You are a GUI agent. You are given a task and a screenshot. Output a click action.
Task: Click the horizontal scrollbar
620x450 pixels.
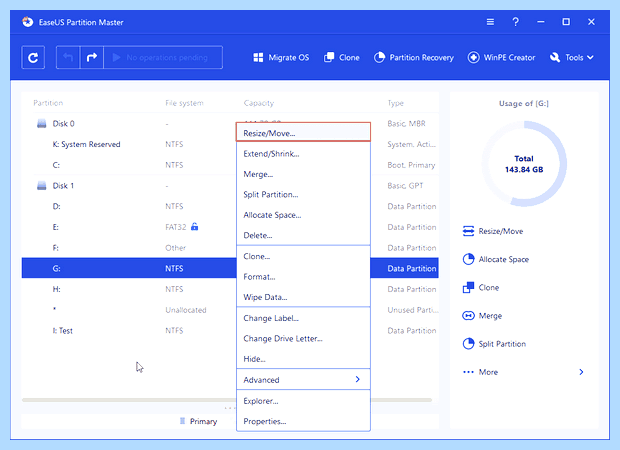[x=227, y=400]
